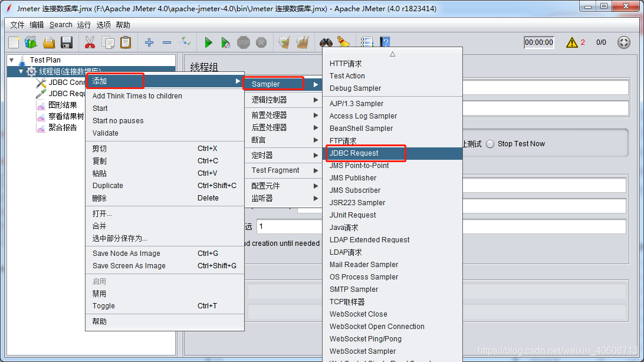Choose OS Process Sampler entry
The image size is (644, 362).
393,277
